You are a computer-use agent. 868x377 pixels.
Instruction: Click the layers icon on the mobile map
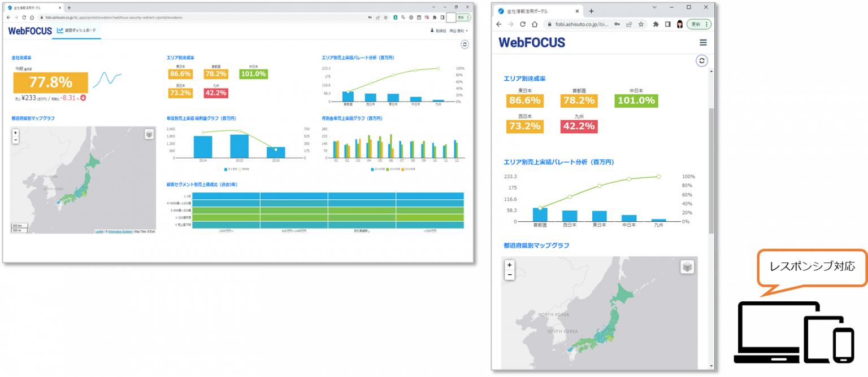[x=687, y=268]
